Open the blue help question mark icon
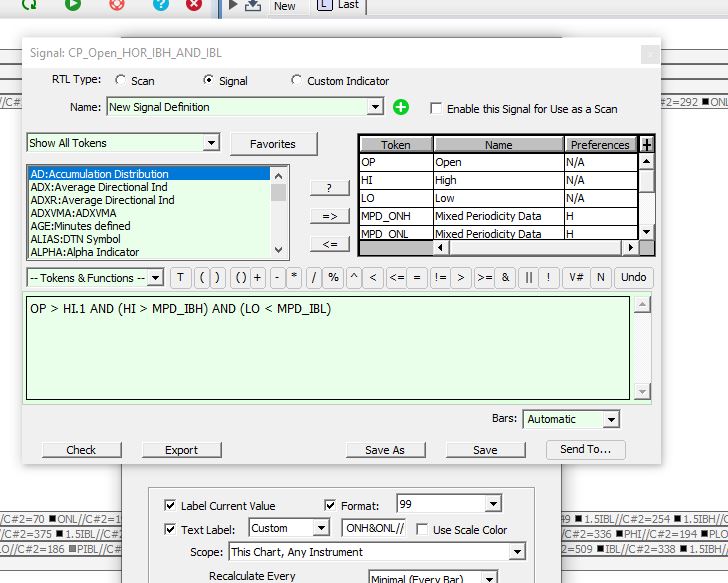728x583 pixels. point(160,5)
